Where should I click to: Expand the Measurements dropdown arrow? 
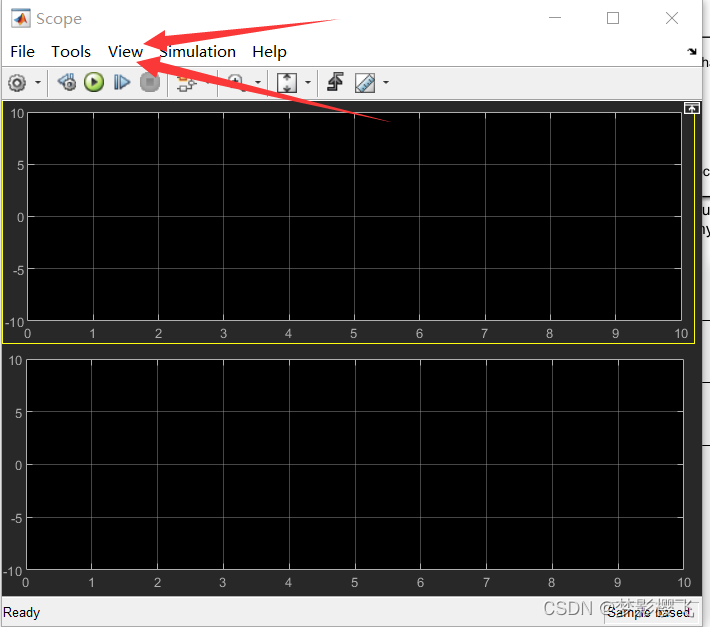386,82
